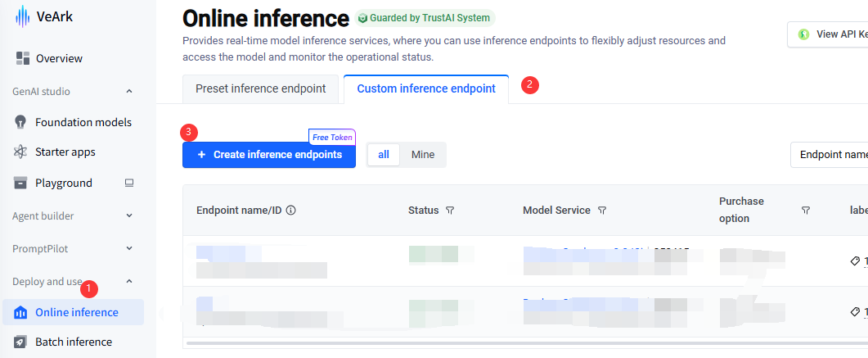Viewport: 868px width, 358px height.
Task: Click the Playground icon in sidebar
Action: coord(21,183)
